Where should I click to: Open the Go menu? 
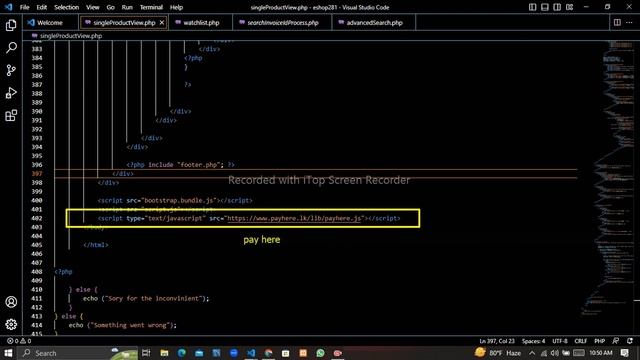pos(110,7)
